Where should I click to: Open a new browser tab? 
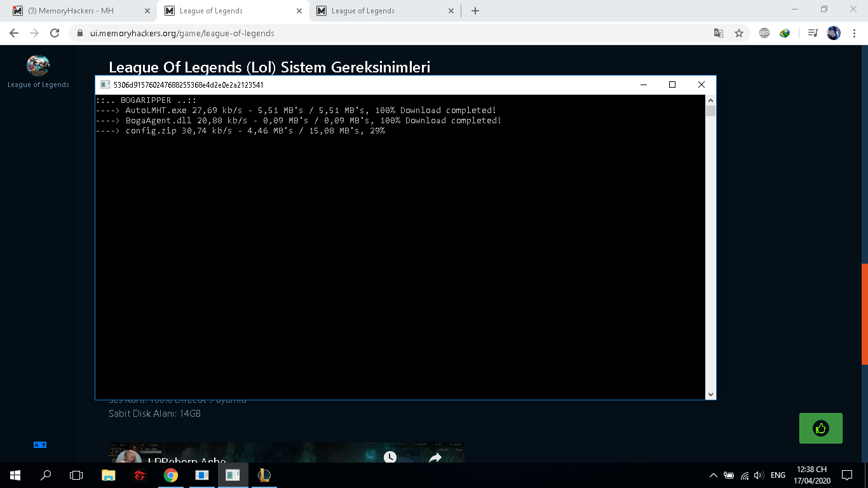(x=475, y=11)
